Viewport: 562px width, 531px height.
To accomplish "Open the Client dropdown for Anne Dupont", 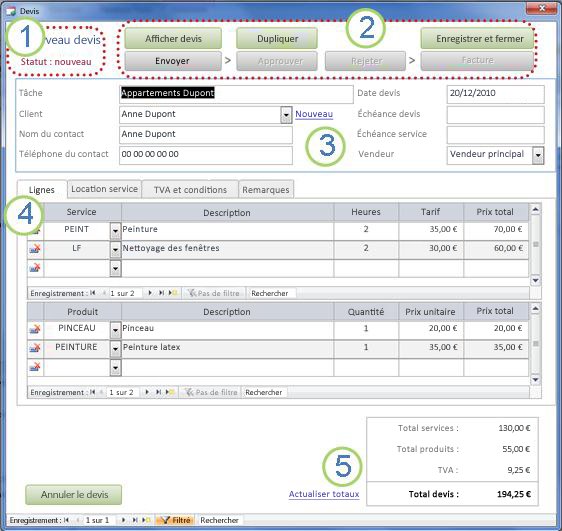I will (x=286, y=115).
